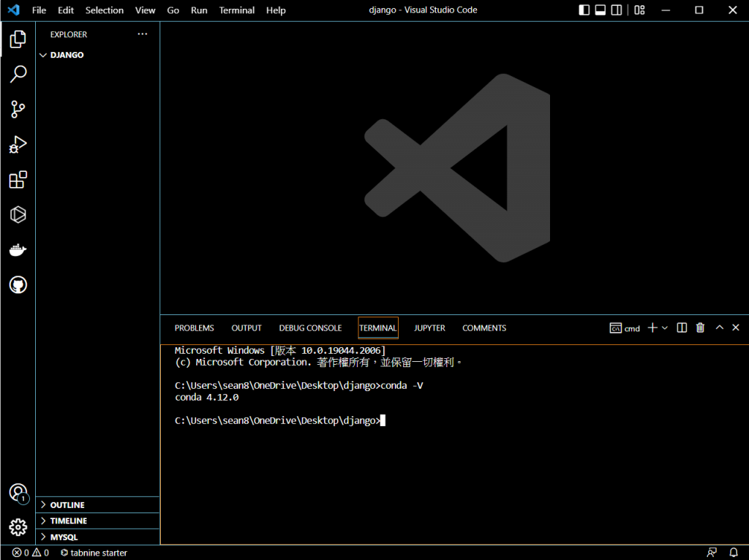Image resolution: width=749 pixels, height=560 pixels.
Task: Create a new terminal with plus icon
Action: (652, 328)
